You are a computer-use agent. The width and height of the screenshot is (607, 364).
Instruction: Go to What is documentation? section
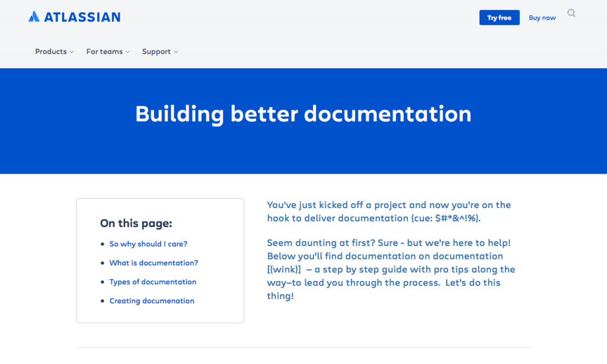[154, 263]
